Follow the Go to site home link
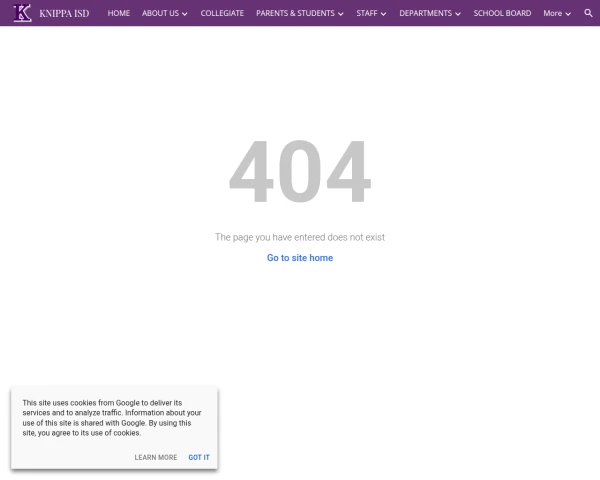The width and height of the screenshot is (600, 480). tap(300, 258)
